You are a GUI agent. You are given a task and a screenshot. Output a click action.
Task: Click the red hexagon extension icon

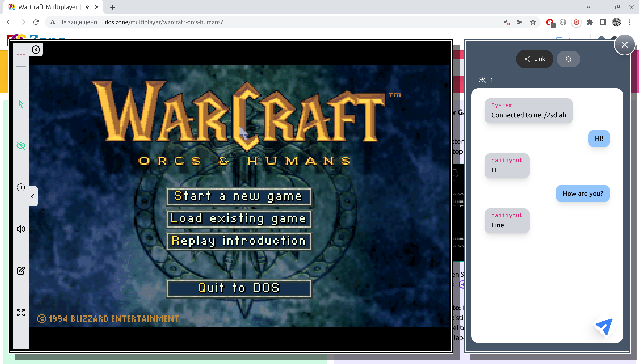(x=576, y=22)
